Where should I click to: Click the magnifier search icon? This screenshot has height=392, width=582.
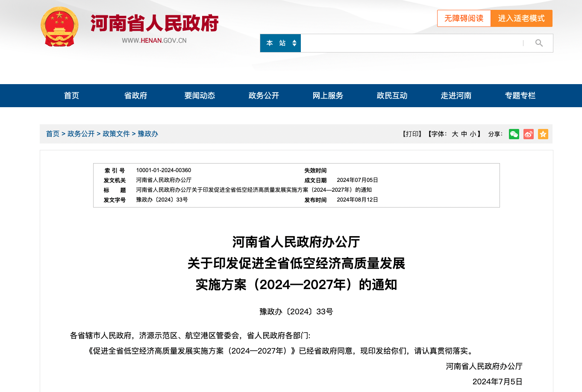click(x=539, y=43)
